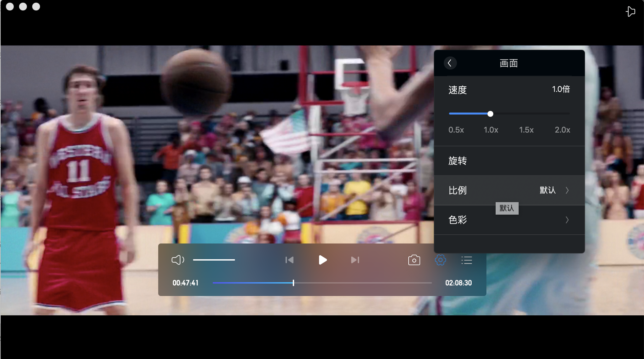
Task: Click the 1.0倍 speed value
Action: click(x=561, y=89)
